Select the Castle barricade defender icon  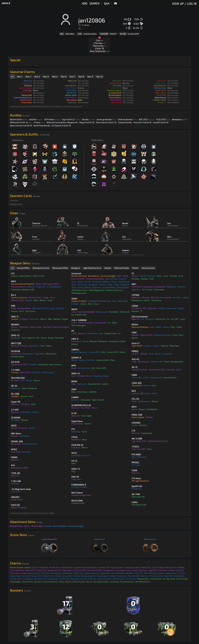pyautogui.click(x=124, y=147)
